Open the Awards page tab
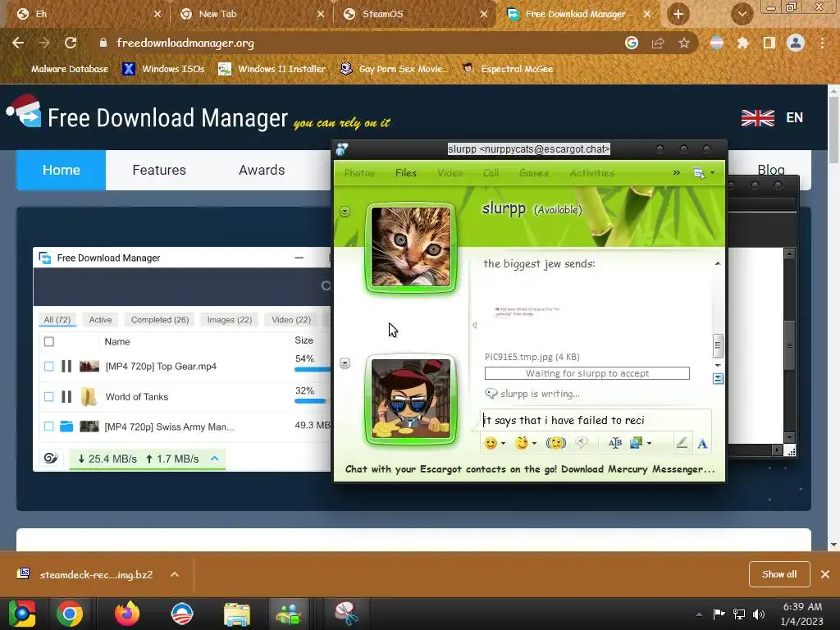This screenshot has width=840, height=630. (x=262, y=170)
